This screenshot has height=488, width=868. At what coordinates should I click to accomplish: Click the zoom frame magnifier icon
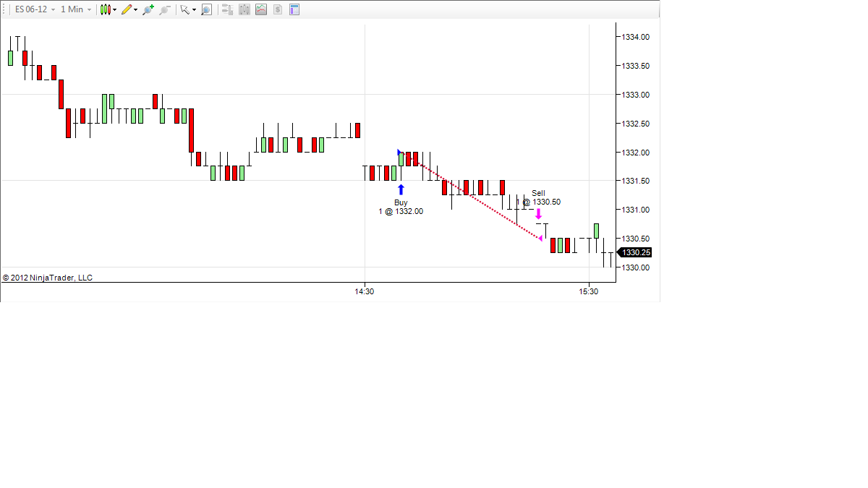click(206, 9)
